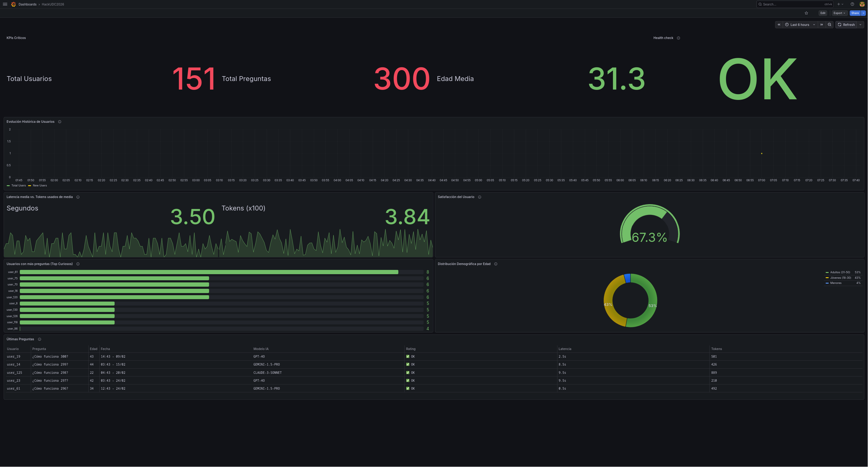The width and height of the screenshot is (868, 467).
Task: Click Adultos (31-50) green legend swatch
Action: (827, 272)
